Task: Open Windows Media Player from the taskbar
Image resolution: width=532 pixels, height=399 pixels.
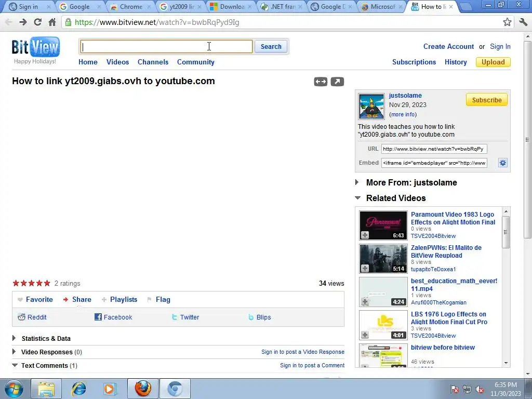Action: tap(110, 389)
